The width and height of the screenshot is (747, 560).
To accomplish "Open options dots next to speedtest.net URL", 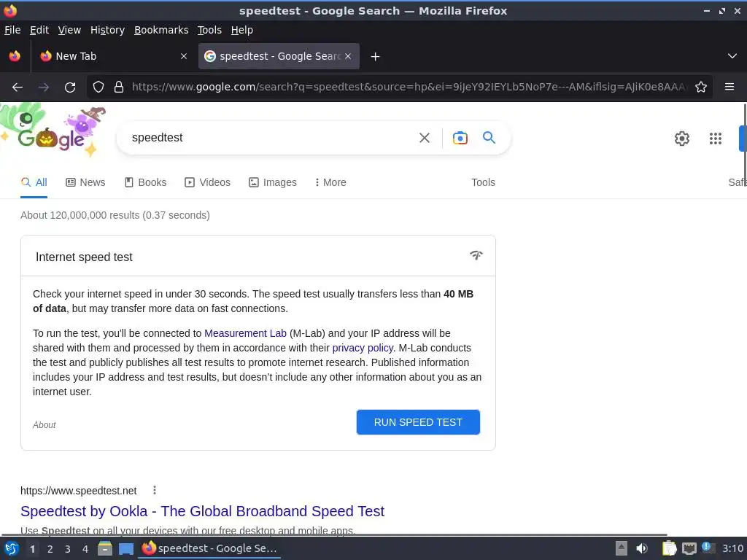I will 155,490.
